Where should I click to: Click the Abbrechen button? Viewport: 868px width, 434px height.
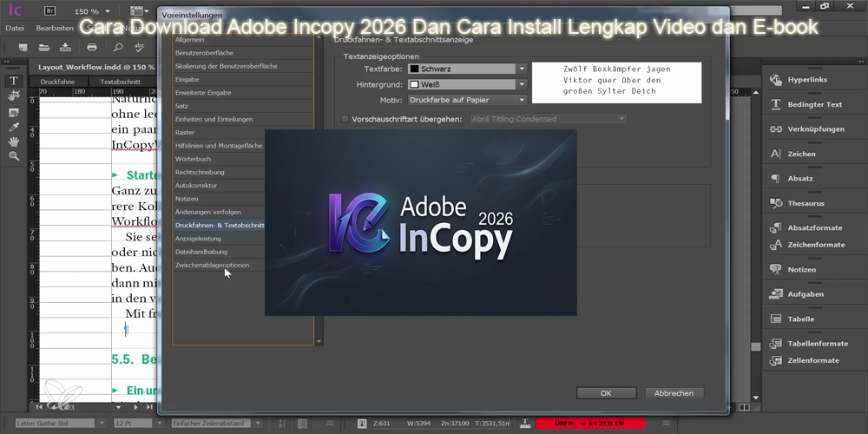pos(674,393)
